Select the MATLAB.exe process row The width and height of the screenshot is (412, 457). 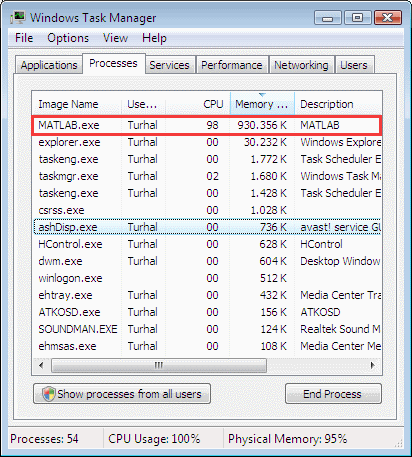tap(207, 125)
